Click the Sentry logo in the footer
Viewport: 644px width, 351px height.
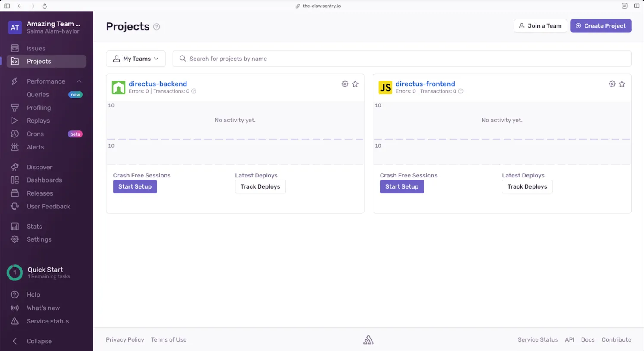click(368, 340)
